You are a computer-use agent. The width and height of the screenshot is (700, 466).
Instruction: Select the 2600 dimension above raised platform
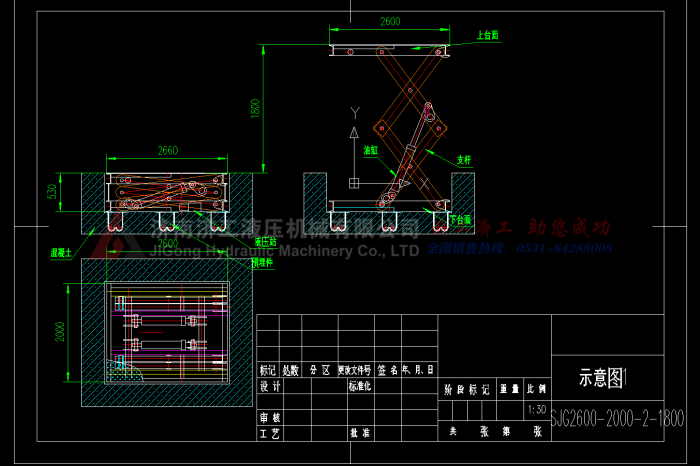(390, 21)
